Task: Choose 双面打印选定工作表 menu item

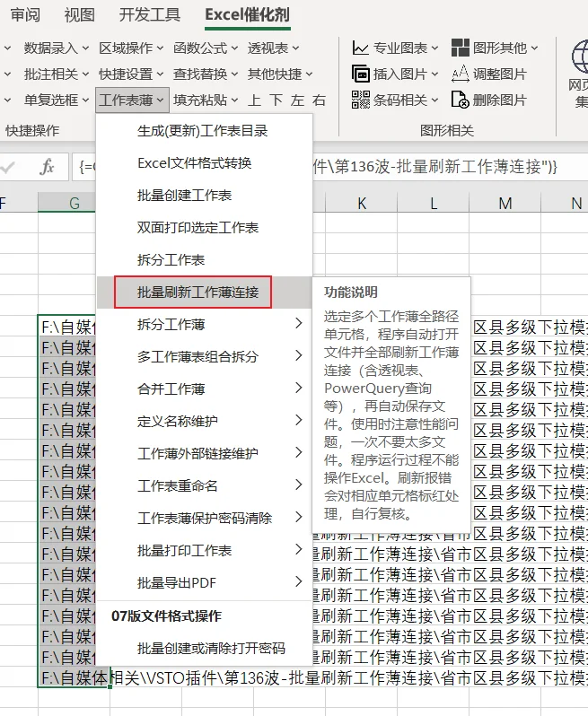Action: 205,227
